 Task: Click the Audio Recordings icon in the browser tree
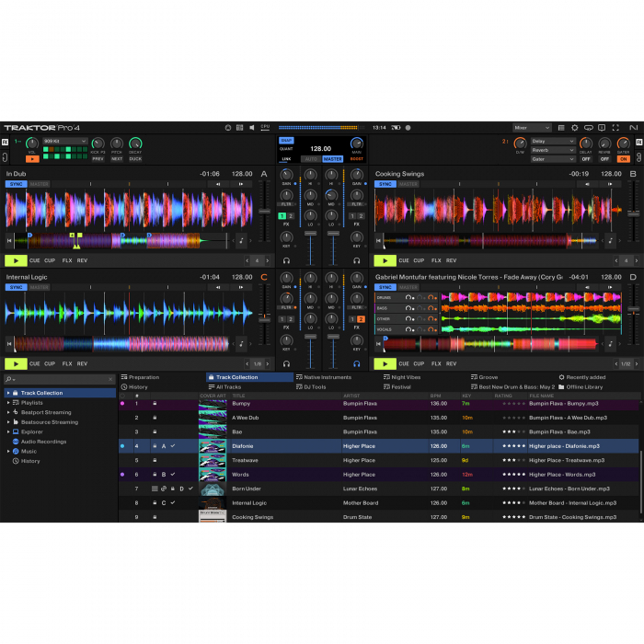coord(16,442)
